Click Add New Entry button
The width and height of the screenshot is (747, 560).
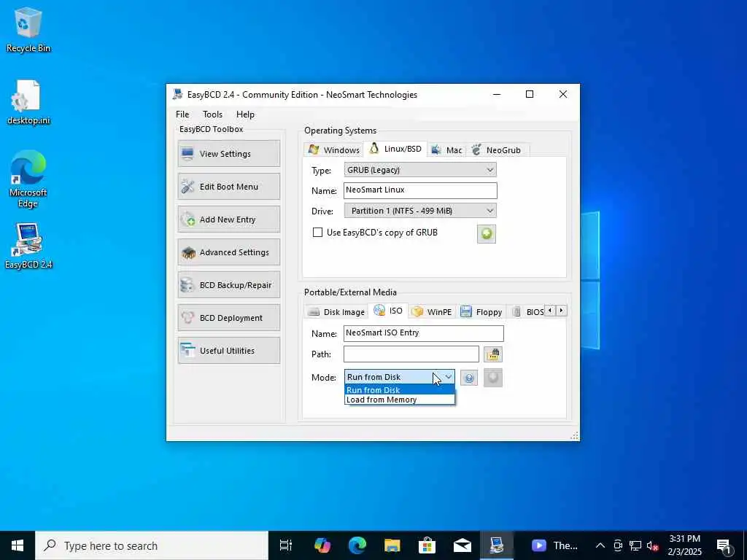pos(228,219)
